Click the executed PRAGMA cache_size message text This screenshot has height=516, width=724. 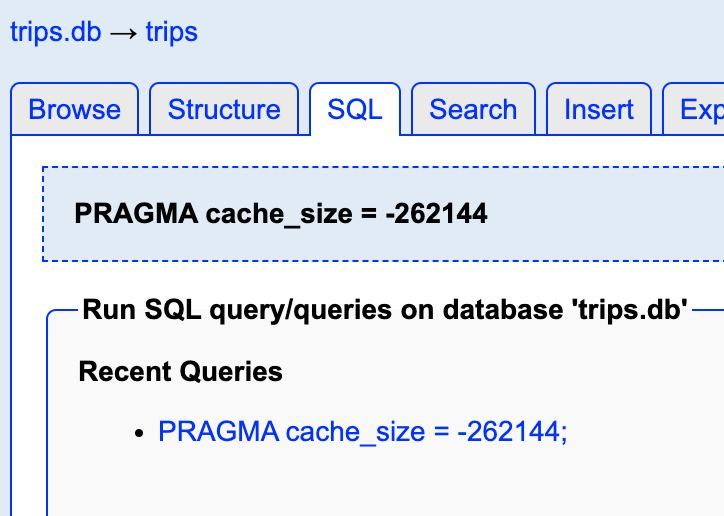point(280,214)
